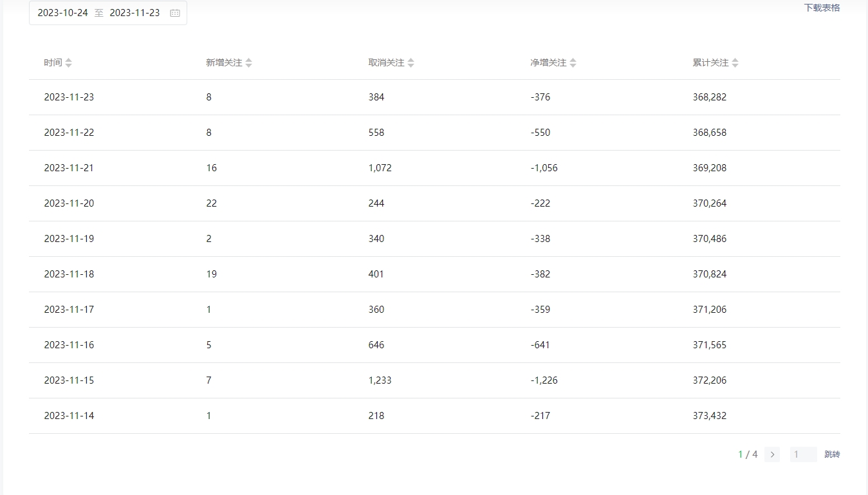Click the date cell 2023-11-14
The height and width of the screenshot is (495, 868).
pyautogui.click(x=69, y=416)
